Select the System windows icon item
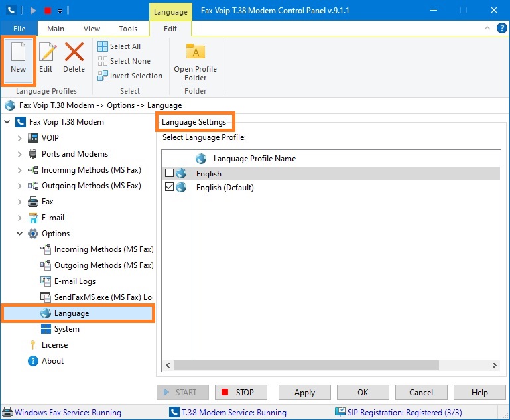510x420 pixels. coord(46,329)
